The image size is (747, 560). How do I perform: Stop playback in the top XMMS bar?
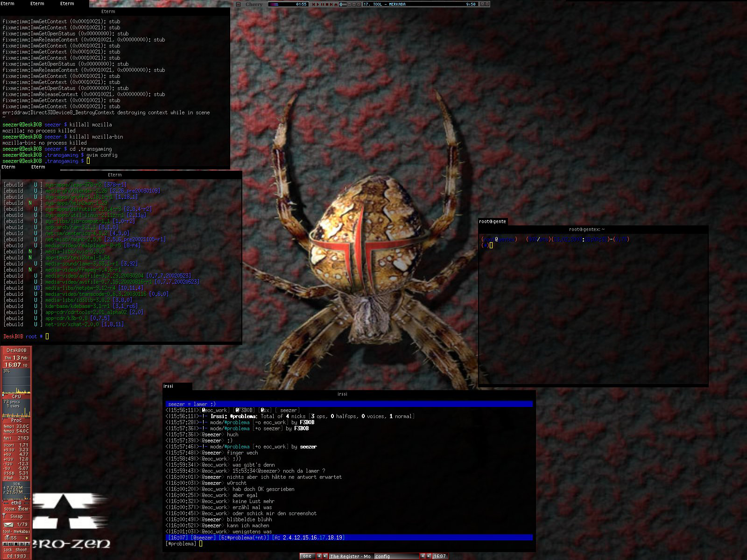pos(327,4)
